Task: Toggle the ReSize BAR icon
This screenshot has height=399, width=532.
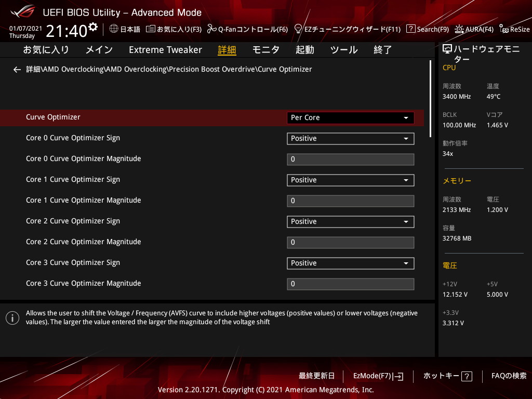Action: pos(503,29)
